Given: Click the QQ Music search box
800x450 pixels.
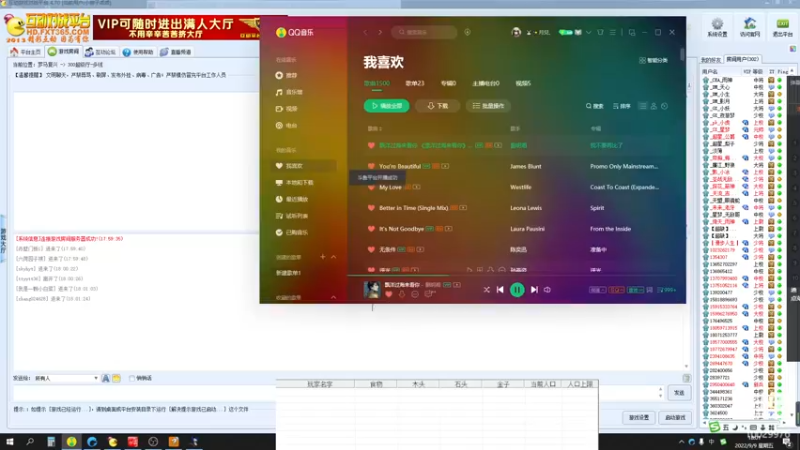Looking at the screenshot, I should pos(424,32).
